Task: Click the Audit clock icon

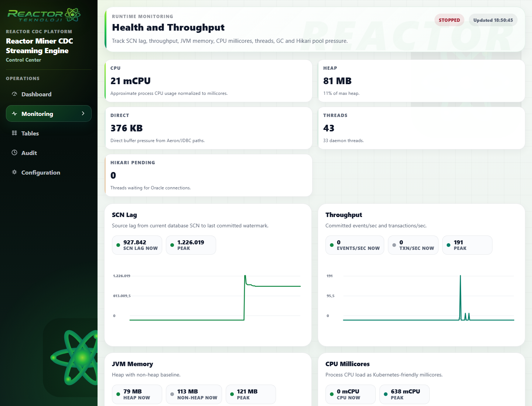Action: (x=14, y=153)
